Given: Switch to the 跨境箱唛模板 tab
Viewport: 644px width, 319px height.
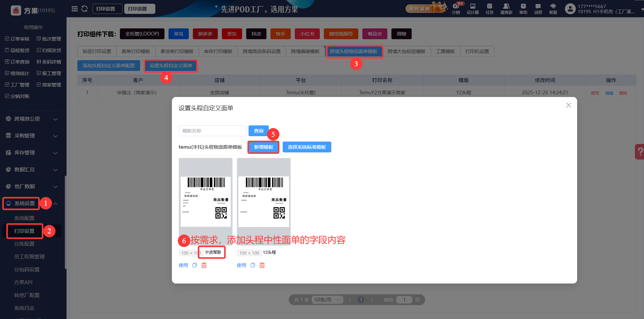Looking at the screenshot, I should coord(305,51).
